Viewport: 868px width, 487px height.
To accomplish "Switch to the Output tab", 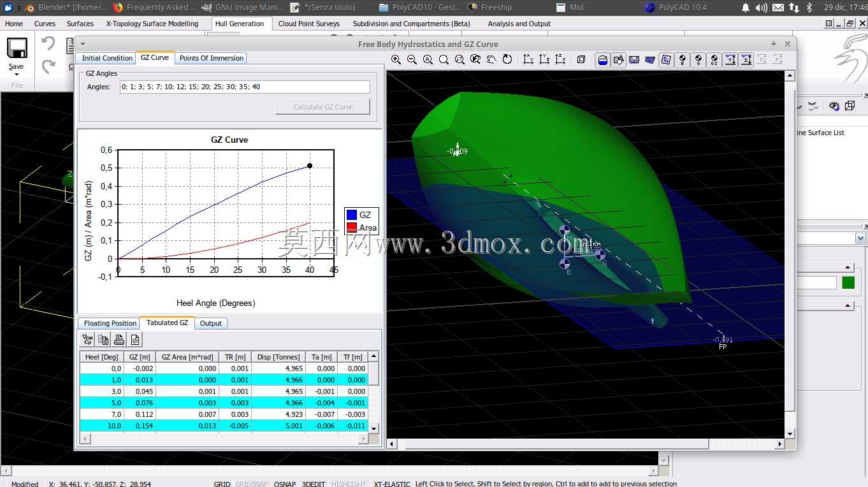I will [211, 323].
